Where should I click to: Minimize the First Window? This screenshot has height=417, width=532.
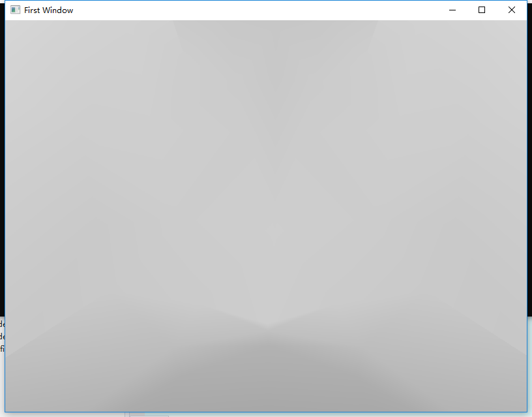[x=452, y=10]
